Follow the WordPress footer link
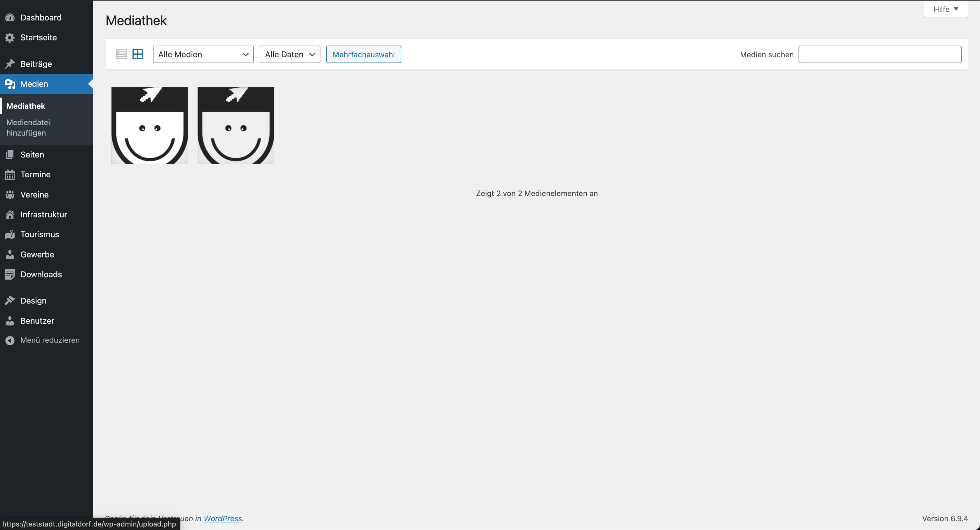 click(223, 518)
